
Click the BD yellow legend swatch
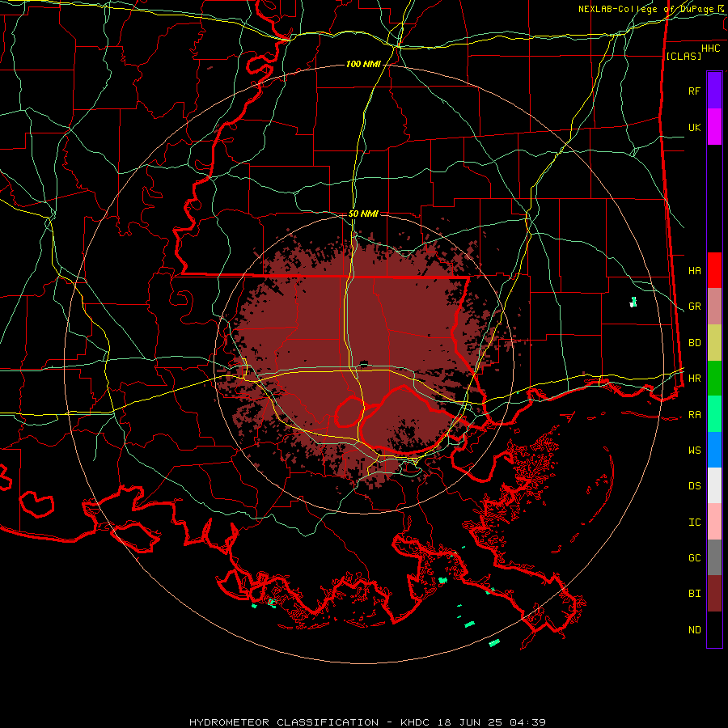tap(714, 343)
